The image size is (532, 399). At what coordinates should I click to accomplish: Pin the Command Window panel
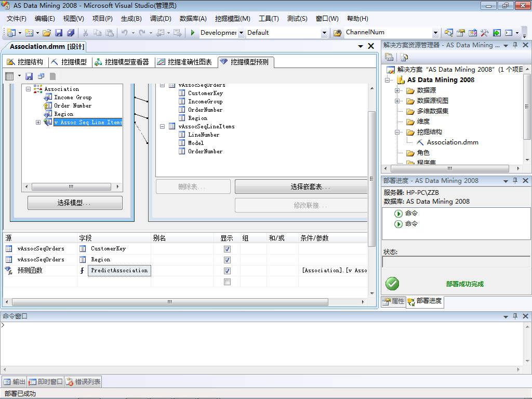click(x=515, y=316)
